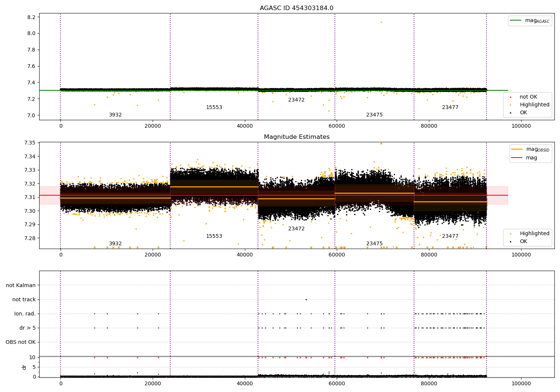Click the 7.28 y-axis tick in middle plot
The height and width of the screenshot is (392, 560).
(30, 238)
